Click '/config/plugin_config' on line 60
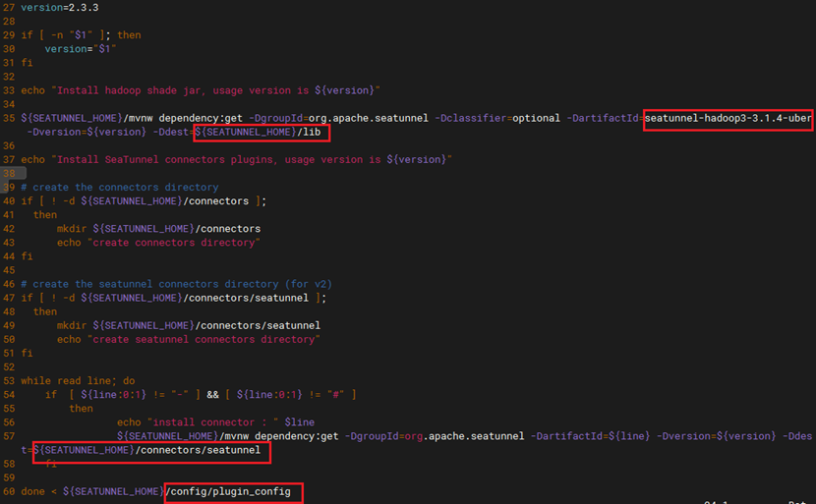The width and height of the screenshot is (816, 504). click(228, 491)
